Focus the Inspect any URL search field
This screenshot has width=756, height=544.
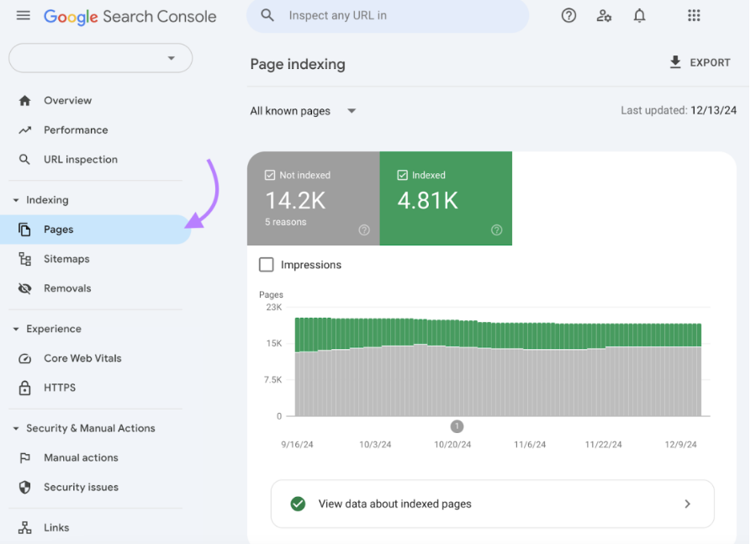(388, 16)
